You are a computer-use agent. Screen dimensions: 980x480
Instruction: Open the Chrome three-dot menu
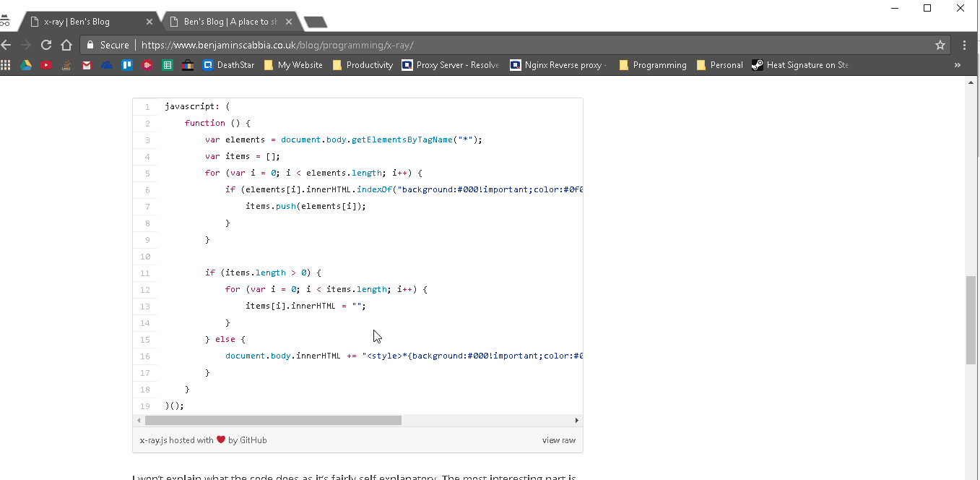[965, 45]
